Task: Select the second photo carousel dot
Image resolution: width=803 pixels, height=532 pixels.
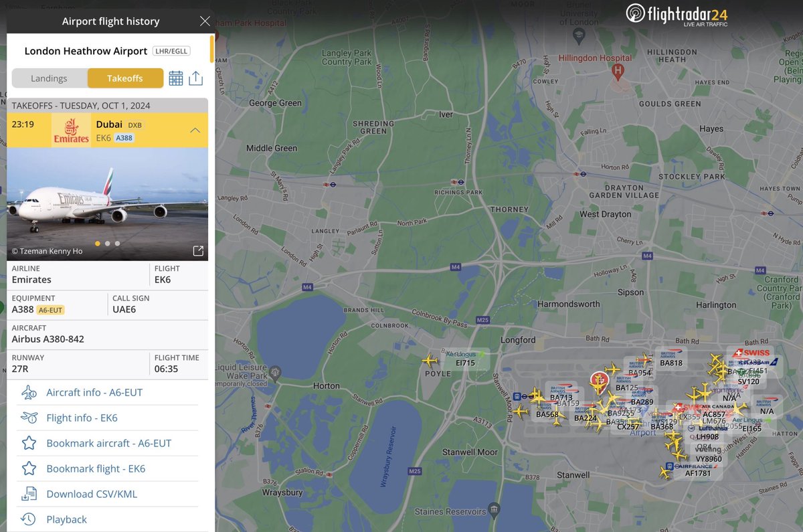Action: [107, 244]
